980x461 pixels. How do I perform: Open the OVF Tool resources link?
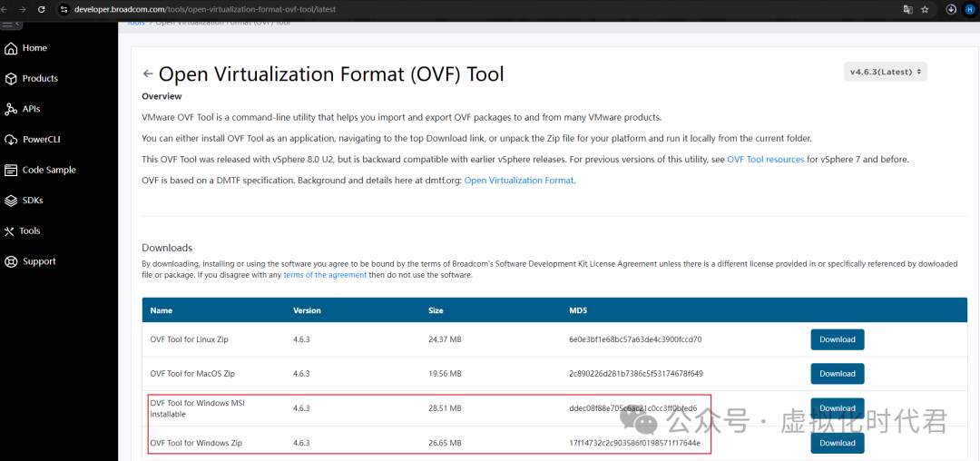pos(765,160)
